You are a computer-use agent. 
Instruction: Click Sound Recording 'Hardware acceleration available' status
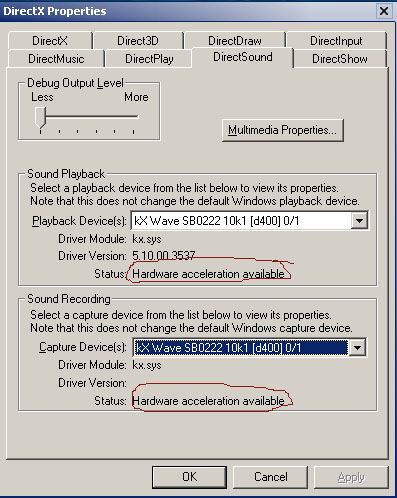(x=208, y=401)
